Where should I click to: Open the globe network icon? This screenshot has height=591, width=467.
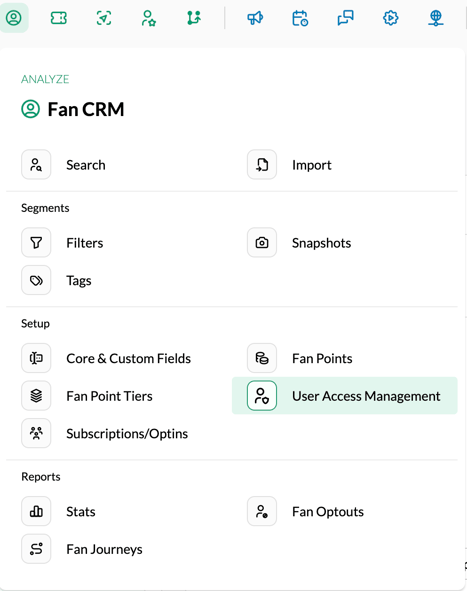click(x=436, y=18)
